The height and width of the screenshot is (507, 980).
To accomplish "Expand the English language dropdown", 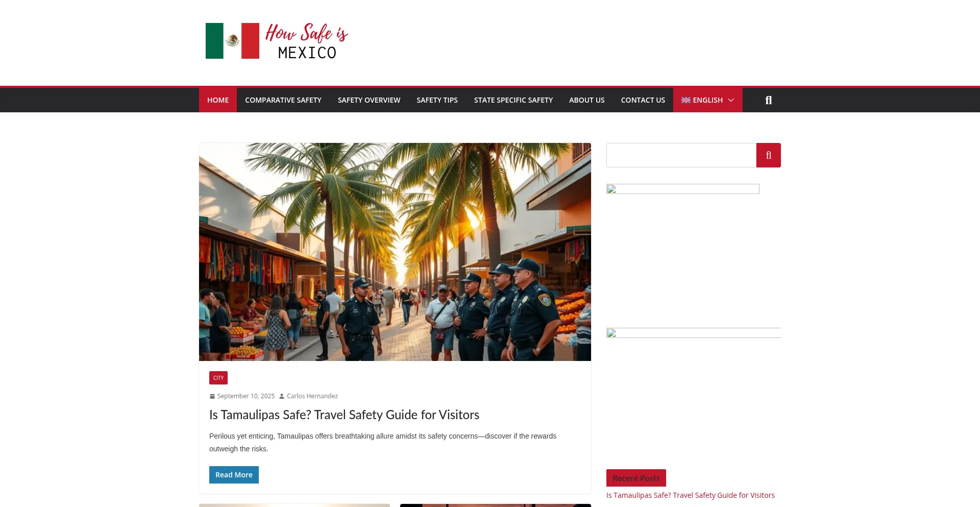I will click(707, 100).
